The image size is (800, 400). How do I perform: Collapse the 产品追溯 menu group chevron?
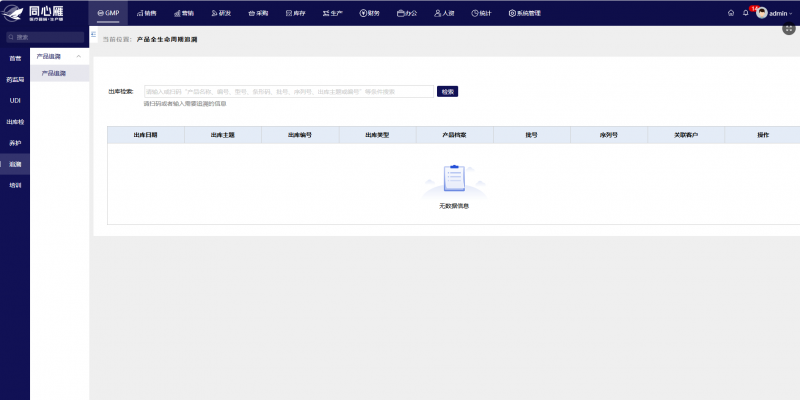79,57
